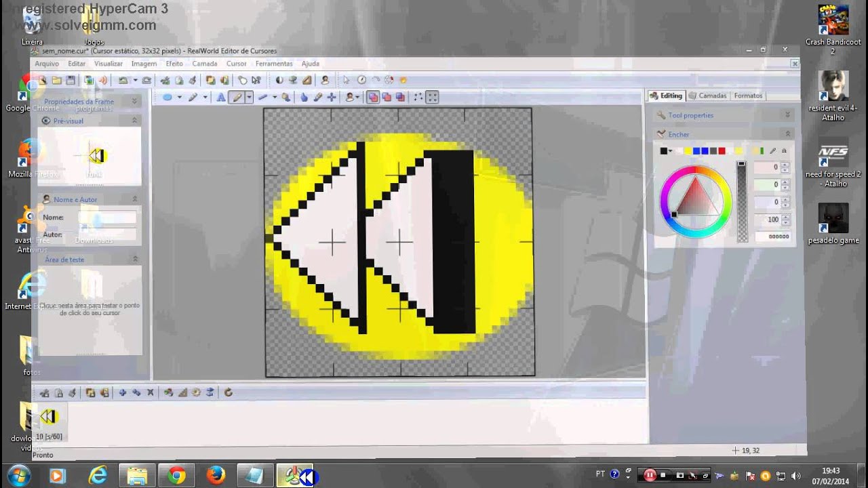Select the highlighted Pencil drawing tool

(x=237, y=97)
